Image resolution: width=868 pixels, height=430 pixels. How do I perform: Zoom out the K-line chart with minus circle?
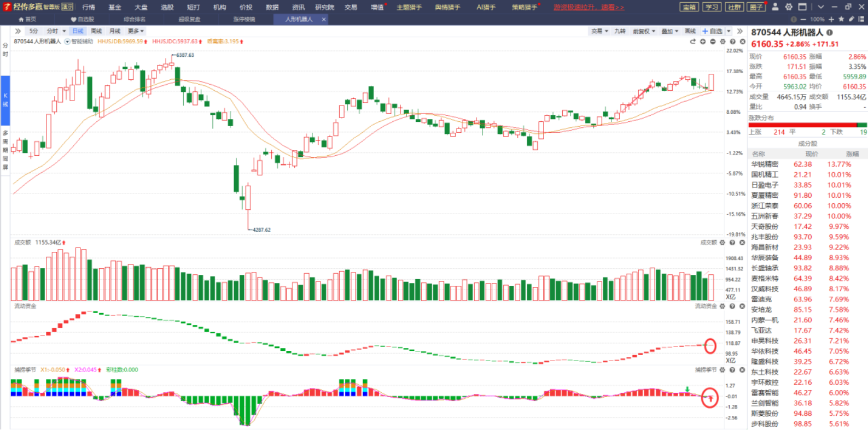[713, 42]
